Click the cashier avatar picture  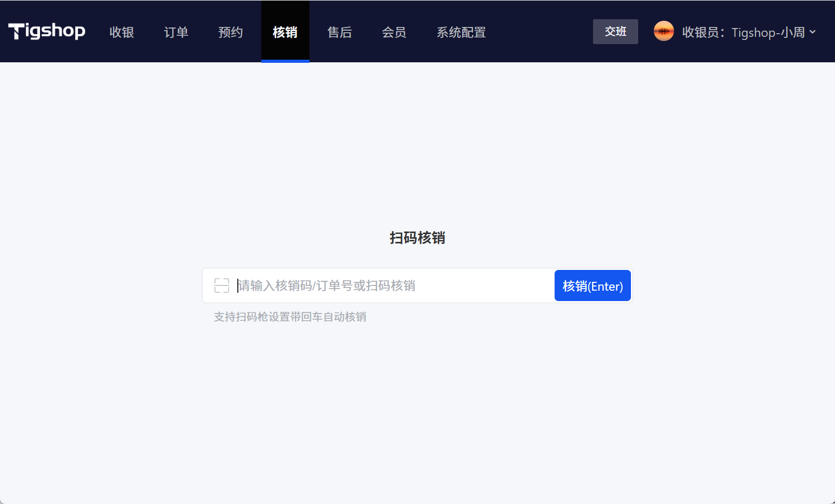point(664,31)
